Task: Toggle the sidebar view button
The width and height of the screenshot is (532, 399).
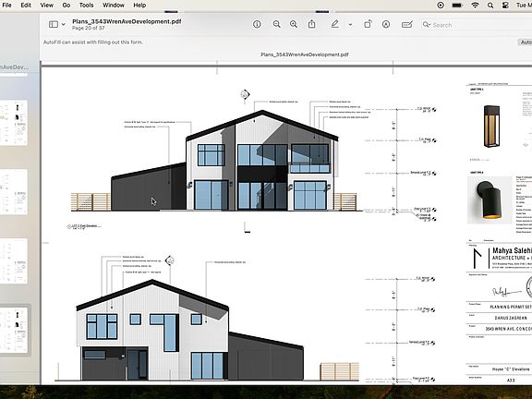Action: (54, 24)
